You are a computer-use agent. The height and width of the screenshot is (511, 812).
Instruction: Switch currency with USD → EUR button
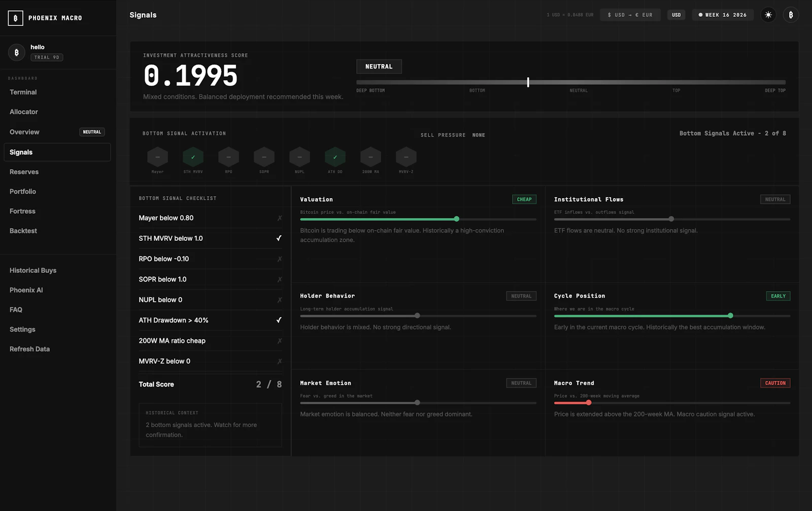point(630,15)
